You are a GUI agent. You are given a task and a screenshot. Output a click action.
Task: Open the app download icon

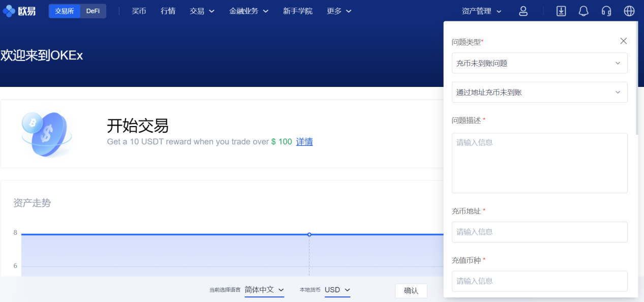click(561, 11)
